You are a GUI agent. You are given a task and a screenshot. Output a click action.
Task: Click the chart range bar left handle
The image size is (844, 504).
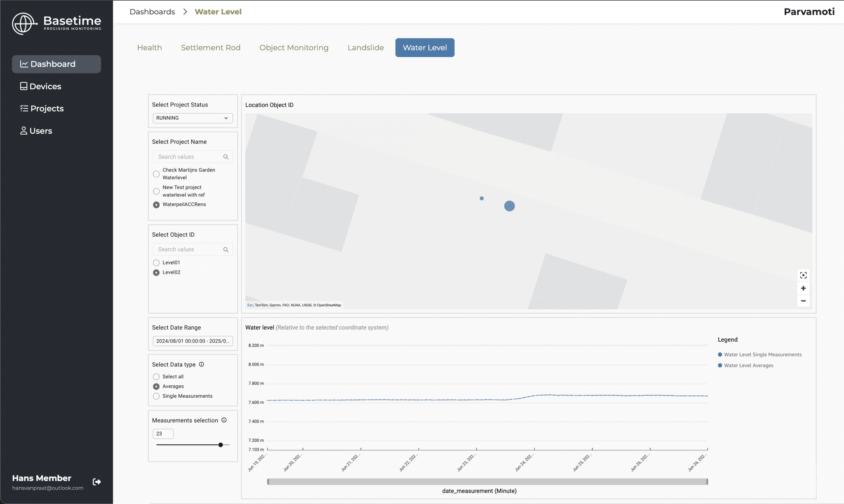[268, 482]
